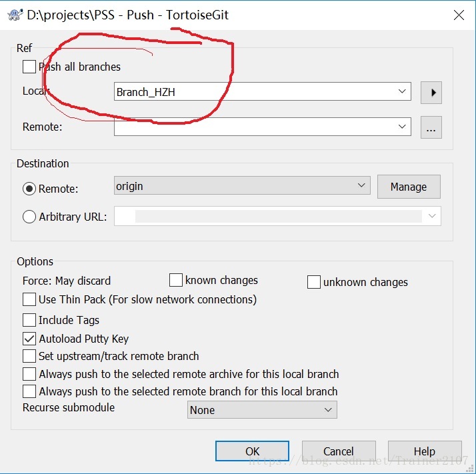This screenshot has width=476, height=474.
Task: Uncheck Autoload Putty Key
Action: pyautogui.click(x=29, y=339)
